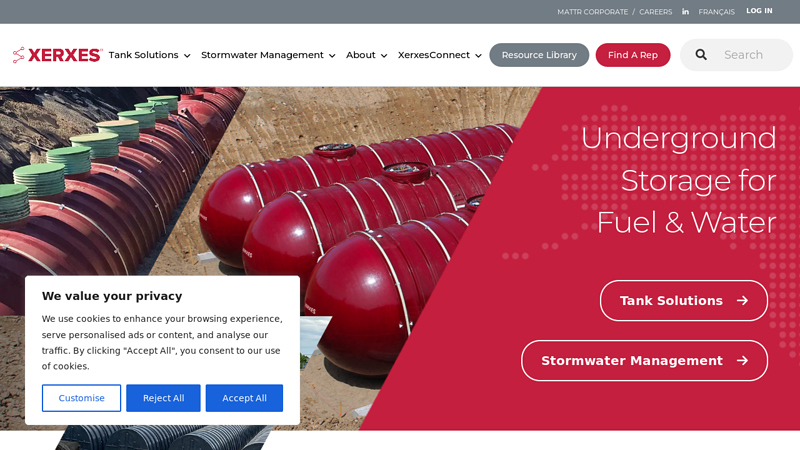800x450 pixels.
Task: Open the Careers link
Action: point(656,12)
